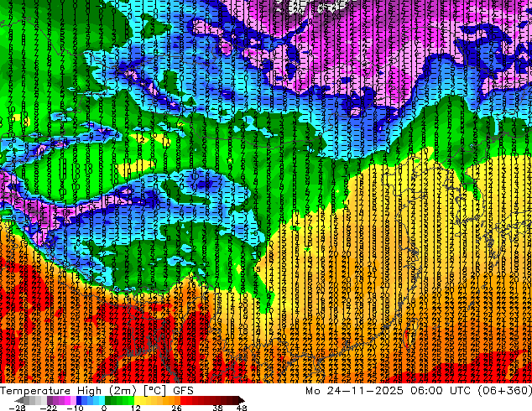This screenshot has width=532, height=411.
Task: Click the dark blue legend swatch at -10
Action: coord(79,400)
